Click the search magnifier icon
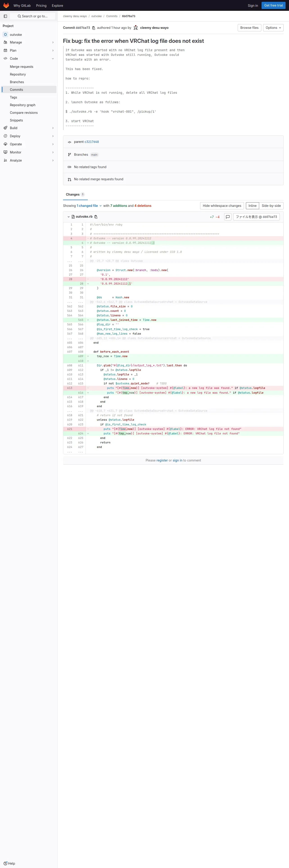This screenshot has height=868, width=289. pyautogui.click(x=19, y=16)
